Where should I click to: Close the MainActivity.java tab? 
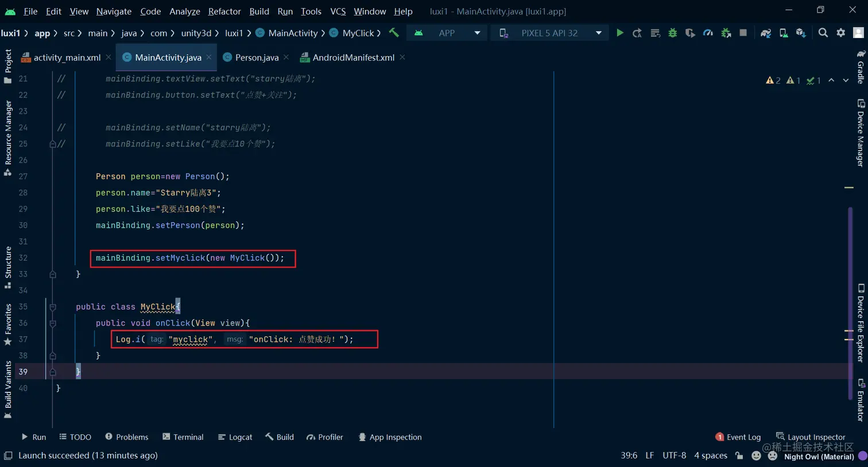pyautogui.click(x=209, y=57)
